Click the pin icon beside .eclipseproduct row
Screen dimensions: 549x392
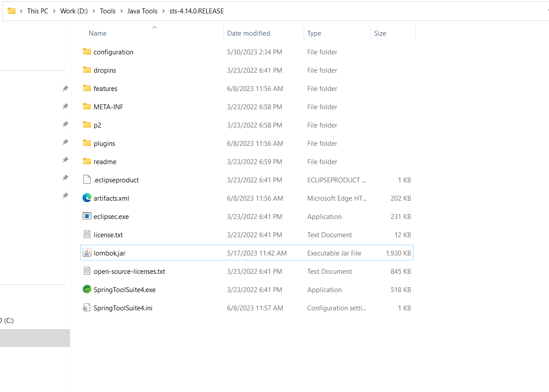65,178
